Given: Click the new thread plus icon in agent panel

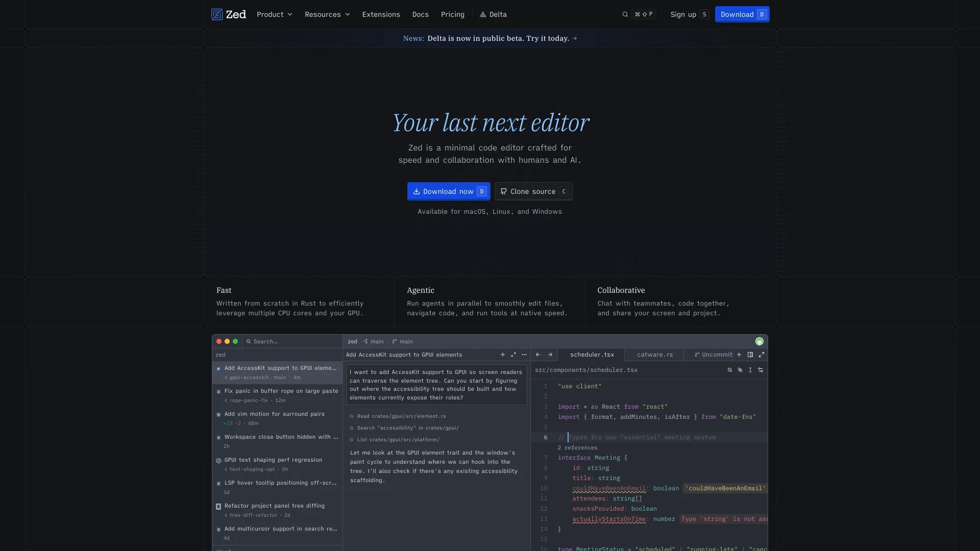Looking at the screenshot, I should (x=503, y=355).
